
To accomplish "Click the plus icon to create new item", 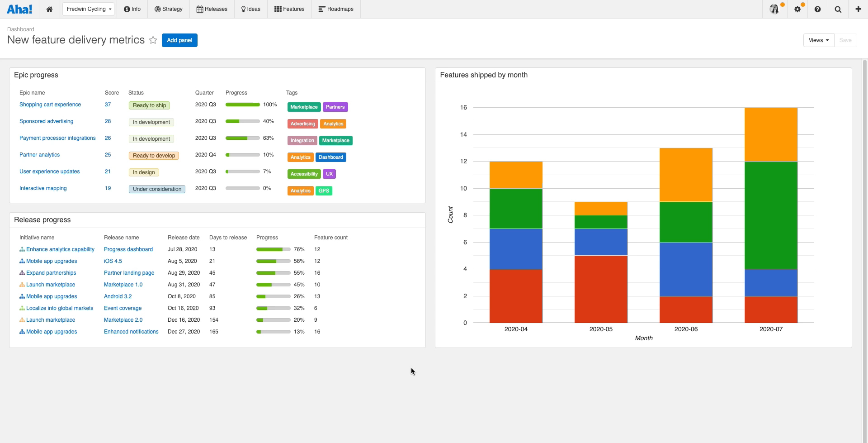I will coord(858,9).
